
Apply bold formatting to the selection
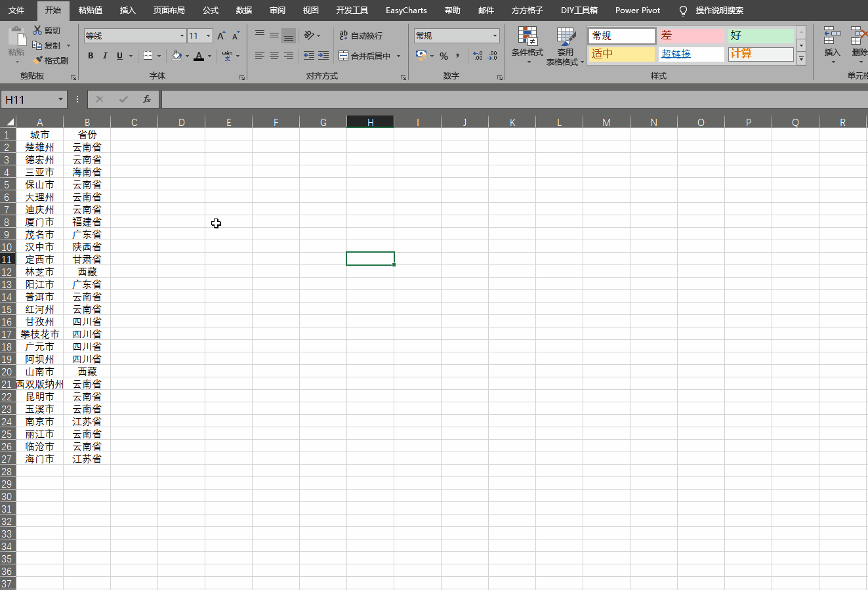click(91, 56)
